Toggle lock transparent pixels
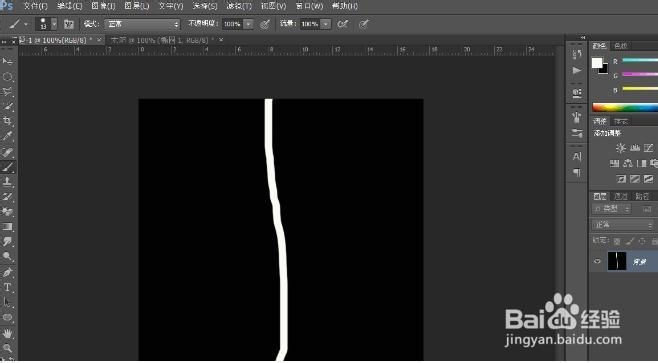The width and height of the screenshot is (658, 363). point(617,241)
